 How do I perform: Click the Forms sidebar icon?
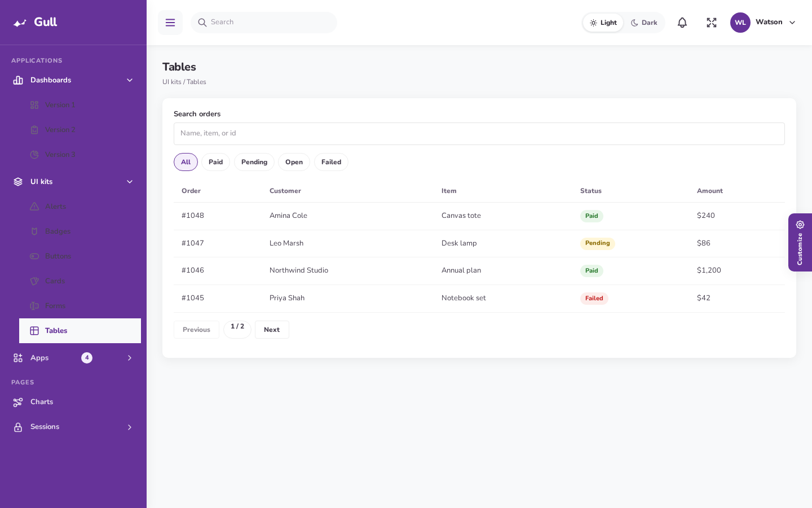[34, 306]
